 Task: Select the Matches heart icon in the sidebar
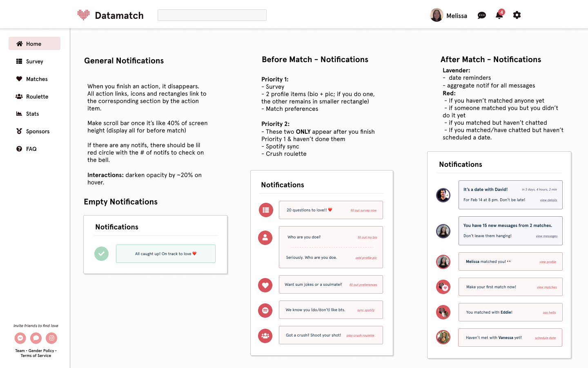[20, 79]
